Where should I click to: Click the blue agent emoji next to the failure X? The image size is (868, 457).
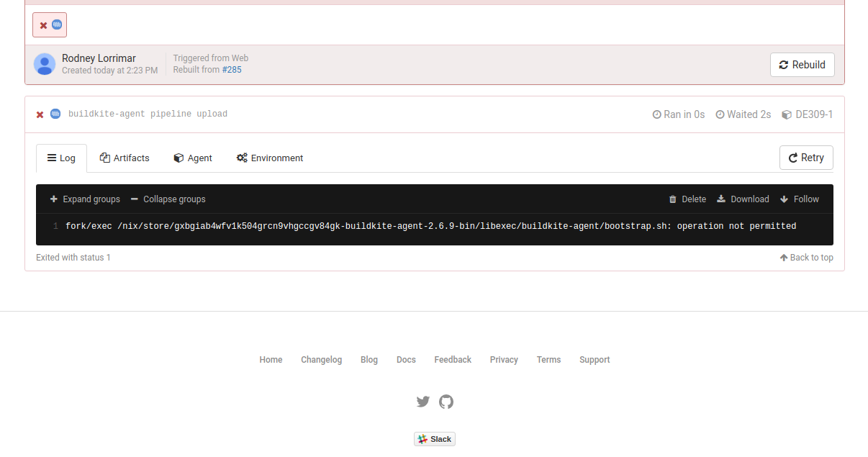click(55, 114)
